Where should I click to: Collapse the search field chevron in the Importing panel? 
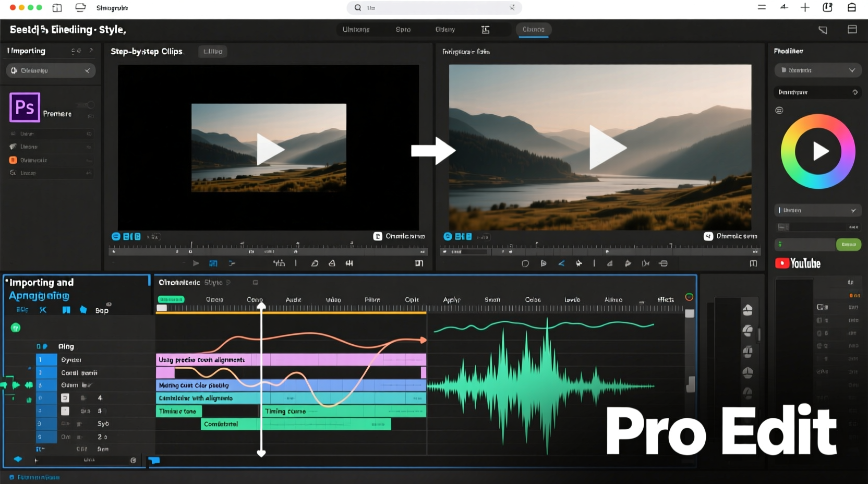point(87,70)
